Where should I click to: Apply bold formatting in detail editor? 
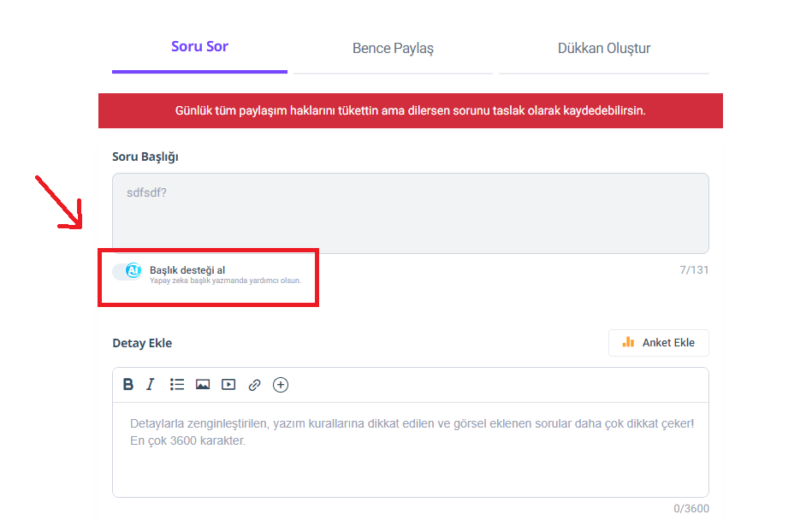[127, 384]
